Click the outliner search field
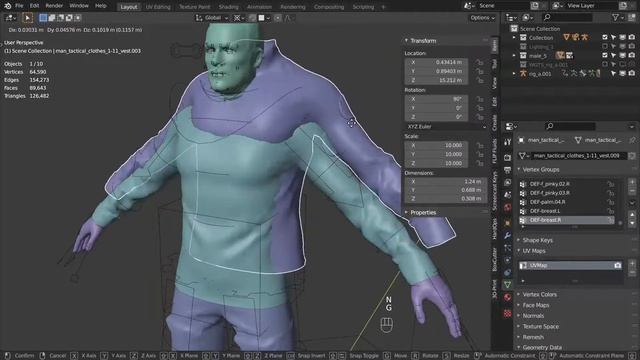640x360 pixels. pos(567,18)
